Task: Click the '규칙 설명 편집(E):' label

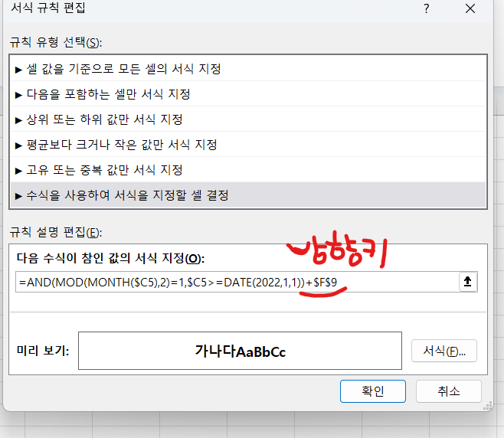Action: click(55, 232)
